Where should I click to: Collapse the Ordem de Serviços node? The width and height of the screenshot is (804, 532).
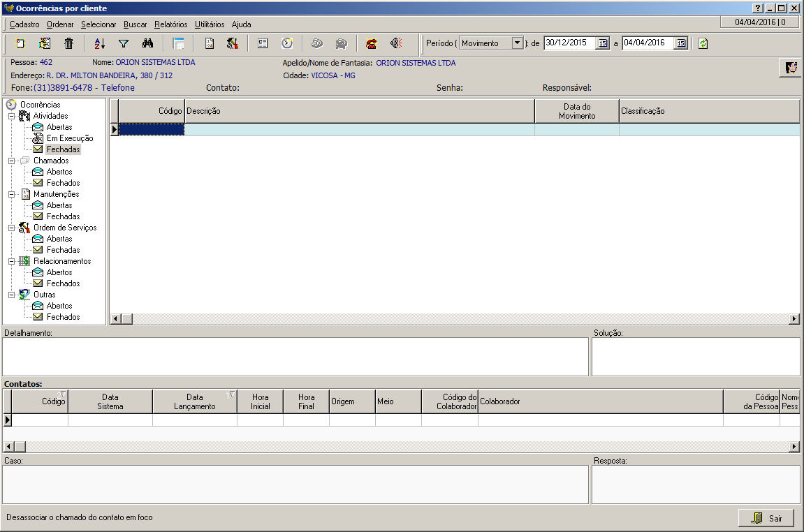11,228
